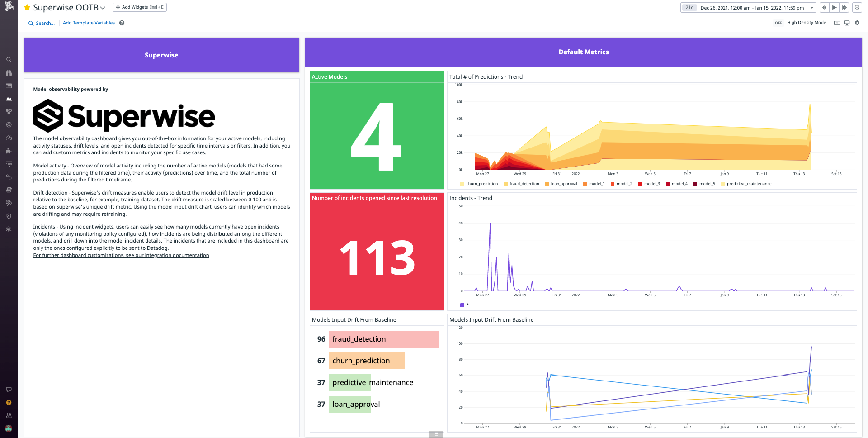Click the Notebooks icon in the sidebar
Screen dimensions: 868x438
[x=9, y=190]
